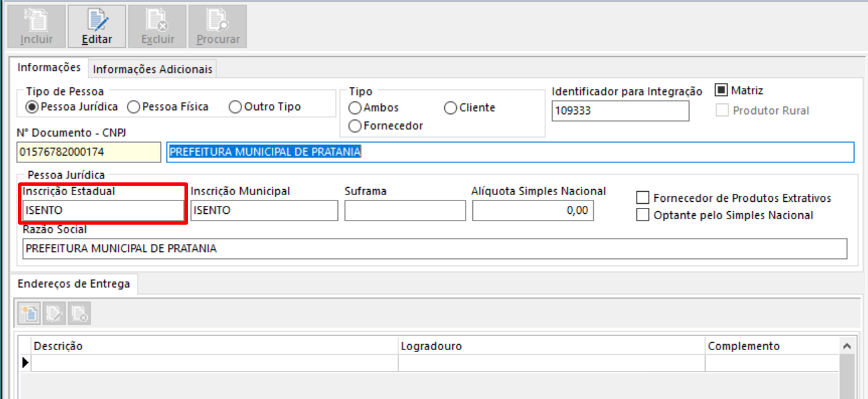Toggle the Produtor Rural checkbox
The image size is (868, 399).
click(x=763, y=111)
